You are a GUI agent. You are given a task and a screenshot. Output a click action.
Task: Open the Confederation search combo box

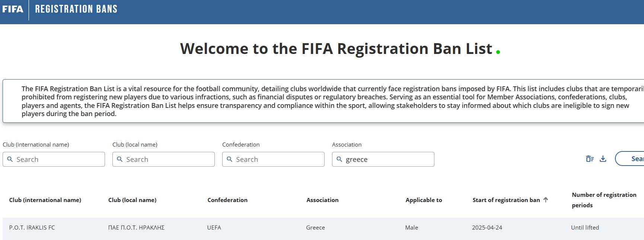[x=273, y=159]
